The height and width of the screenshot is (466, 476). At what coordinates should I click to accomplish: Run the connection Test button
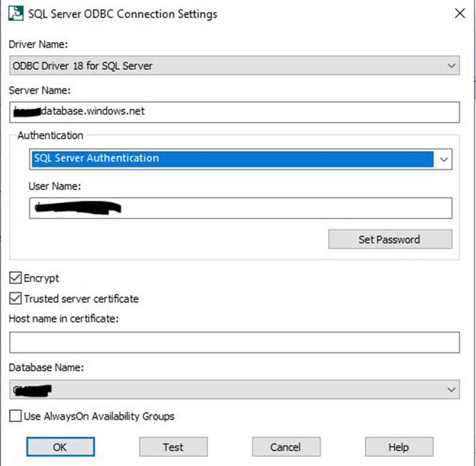click(173, 447)
